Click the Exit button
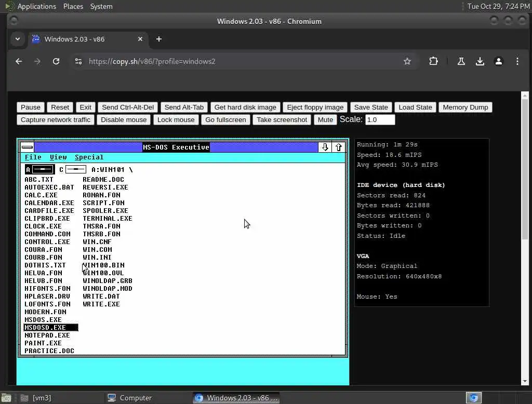The width and height of the screenshot is (532, 404). click(85, 107)
